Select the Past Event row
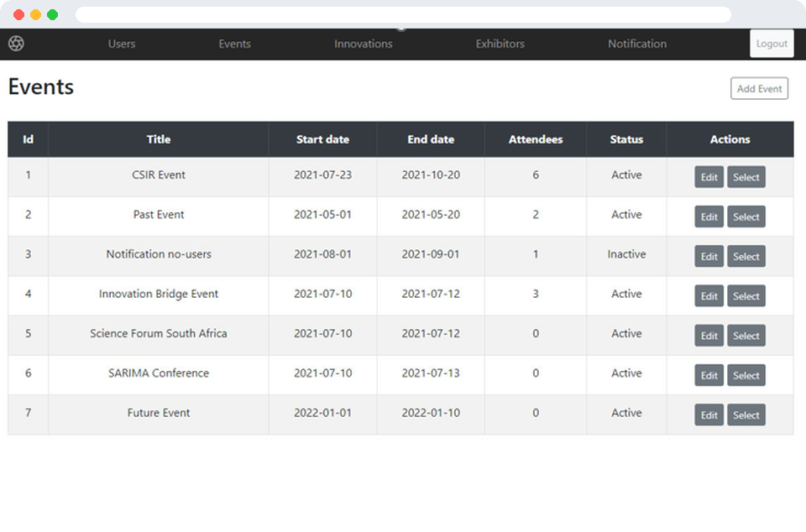Viewport: 806px width, 532px height. [x=746, y=216]
